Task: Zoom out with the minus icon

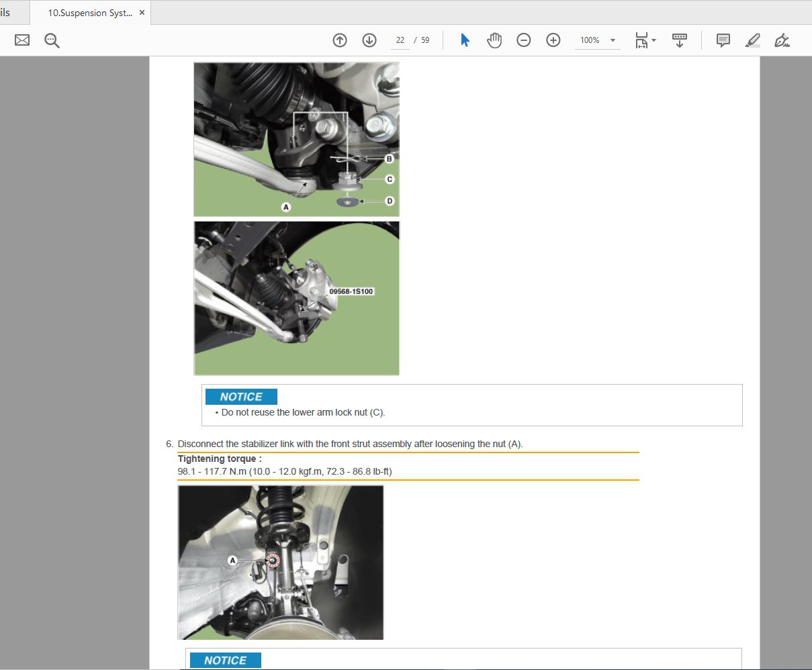Action: (524, 40)
